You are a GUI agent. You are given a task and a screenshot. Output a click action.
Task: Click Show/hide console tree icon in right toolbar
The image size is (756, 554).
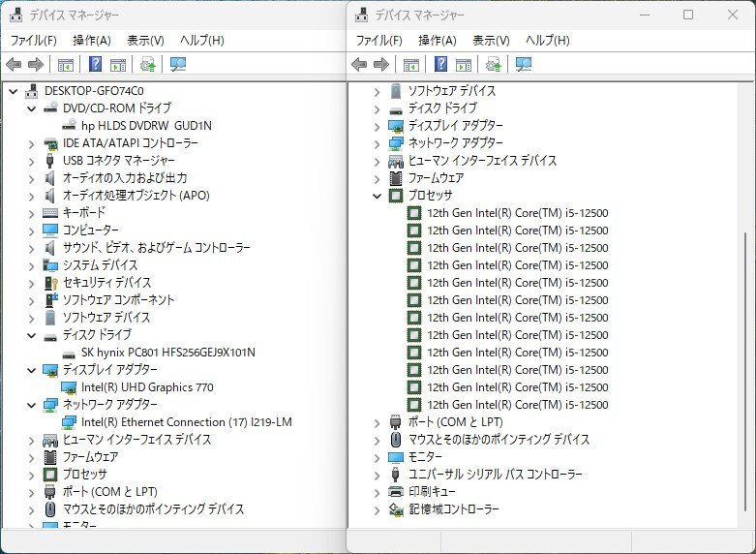(411, 64)
